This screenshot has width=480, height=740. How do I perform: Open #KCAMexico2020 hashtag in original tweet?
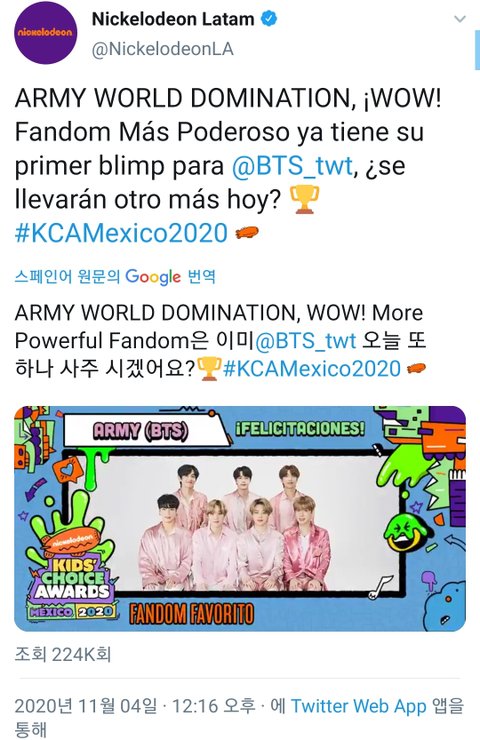point(121,234)
